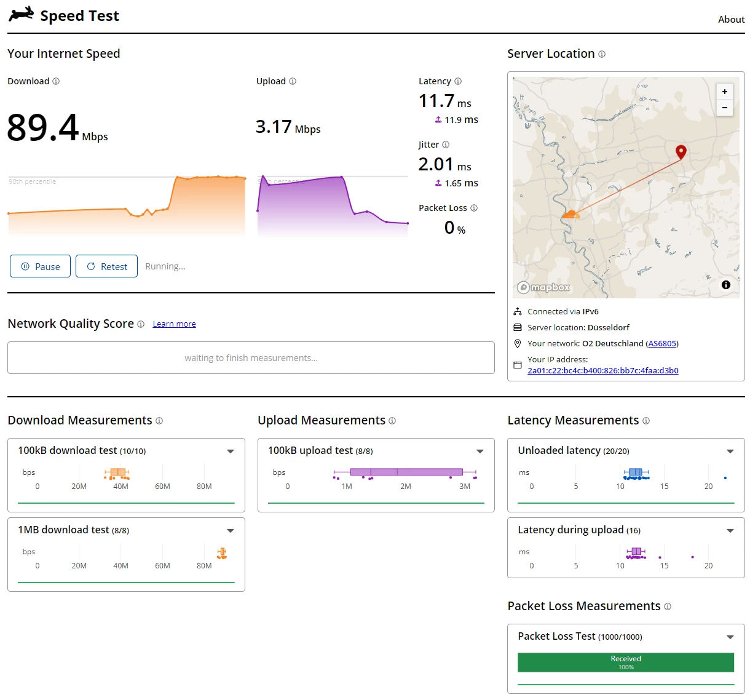Click info icon next to Packet Loss
Image resolution: width=750 pixels, height=700 pixels.
474,208
